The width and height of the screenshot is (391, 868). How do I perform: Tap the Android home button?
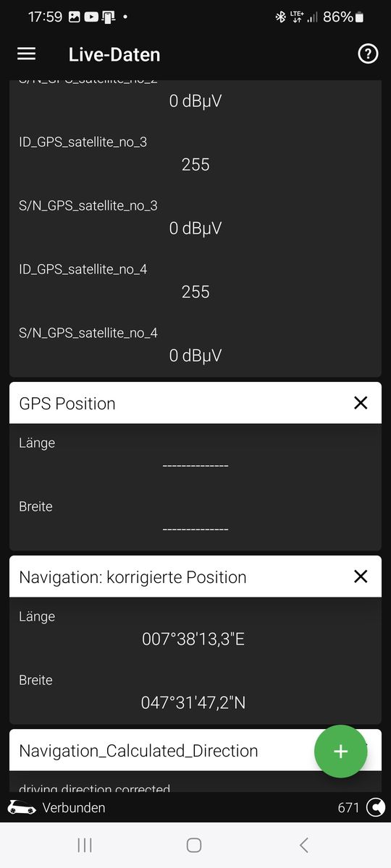tap(194, 845)
